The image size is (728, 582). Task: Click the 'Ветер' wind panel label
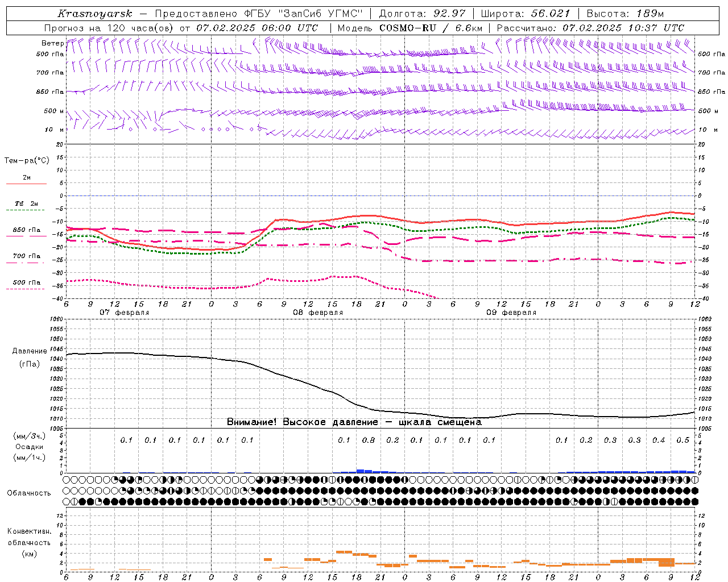[x=53, y=43]
